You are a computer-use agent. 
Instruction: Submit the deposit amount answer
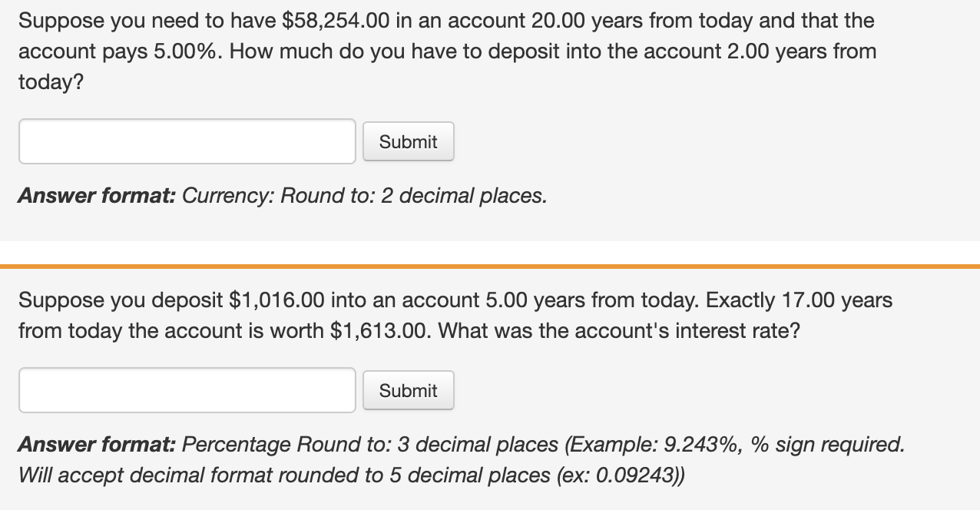pos(408,141)
